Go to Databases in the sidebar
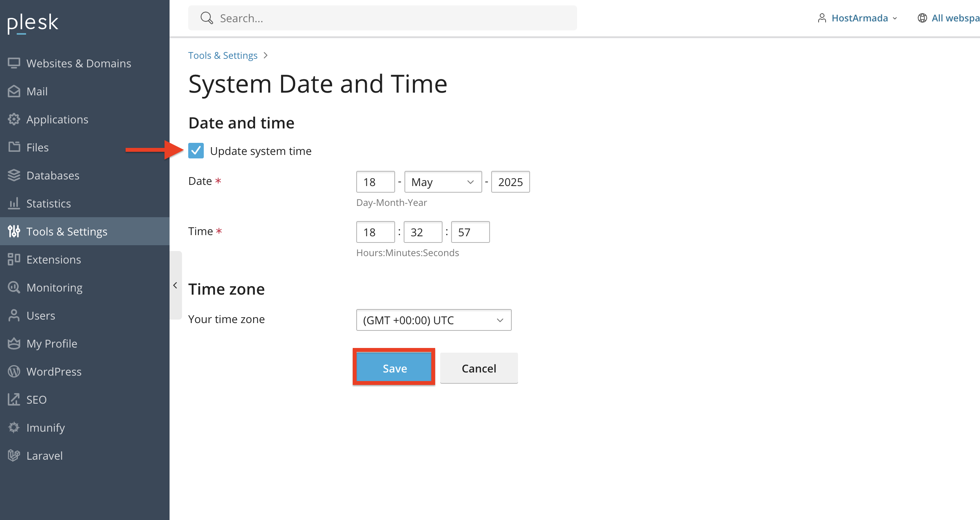 tap(85, 175)
